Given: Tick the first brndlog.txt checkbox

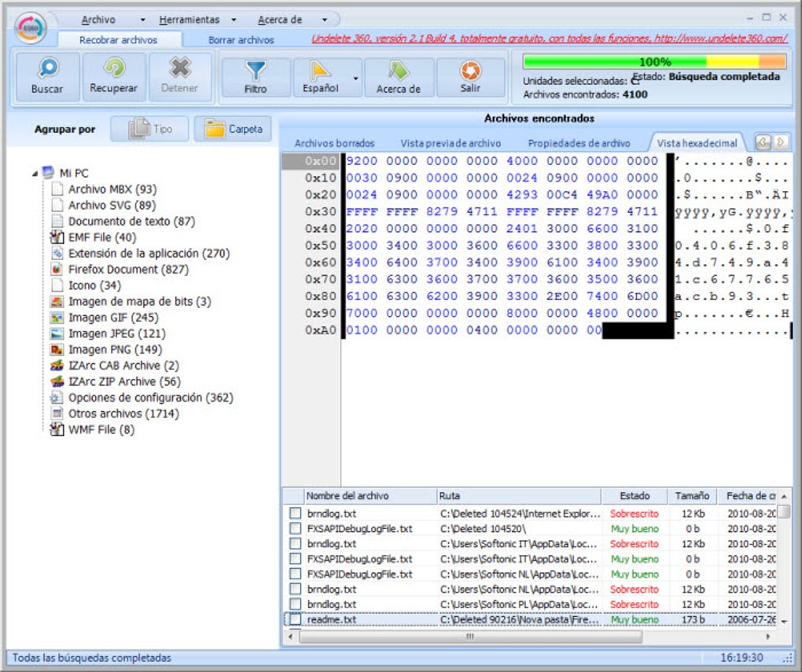Looking at the screenshot, I should click(295, 513).
